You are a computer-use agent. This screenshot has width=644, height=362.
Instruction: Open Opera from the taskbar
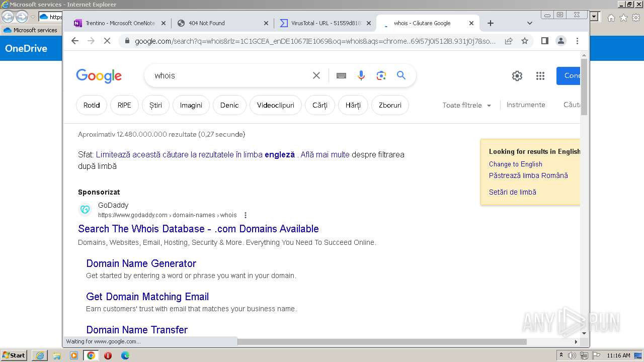(108, 355)
